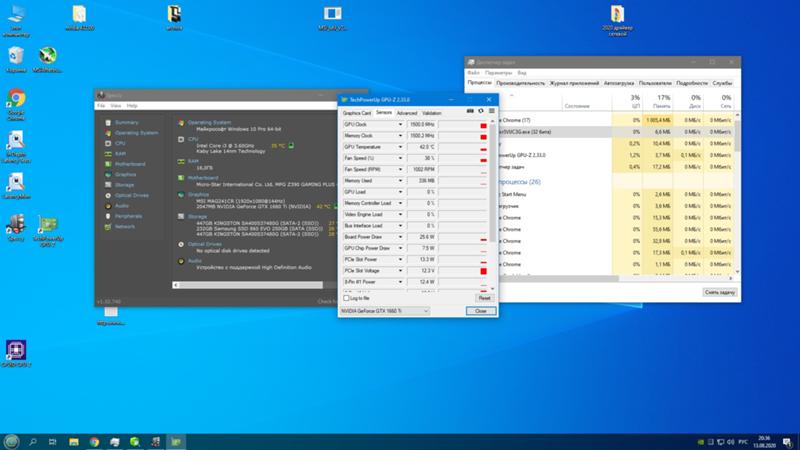Screen dimensions: 800x450
Task: Select Storage in Speccy sidebar
Action: (x=124, y=185)
